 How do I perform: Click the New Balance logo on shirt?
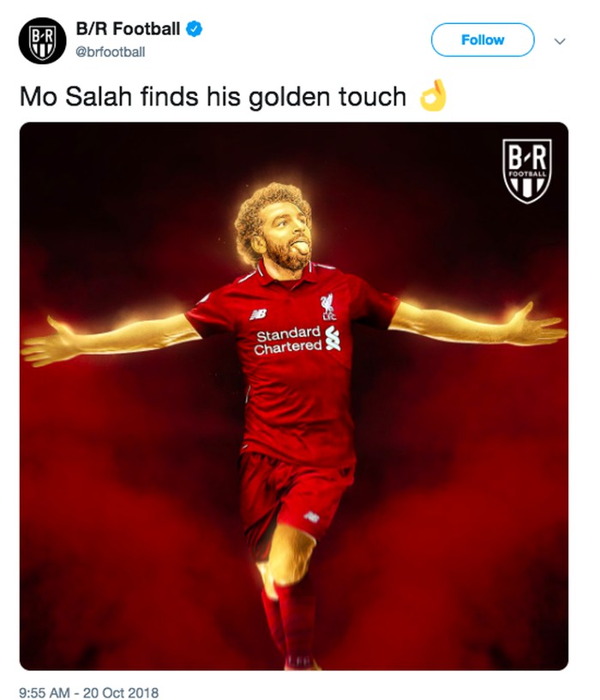coord(258,315)
